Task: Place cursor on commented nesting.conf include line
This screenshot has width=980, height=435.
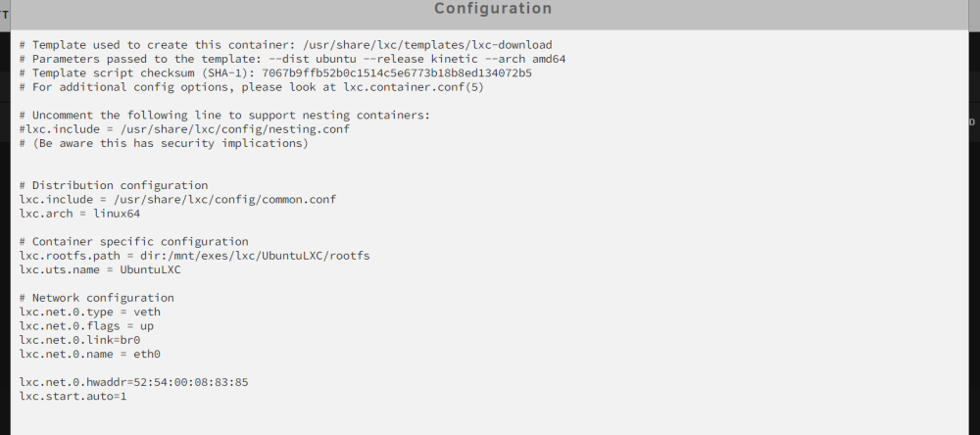Action: click(x=184, y=128)
